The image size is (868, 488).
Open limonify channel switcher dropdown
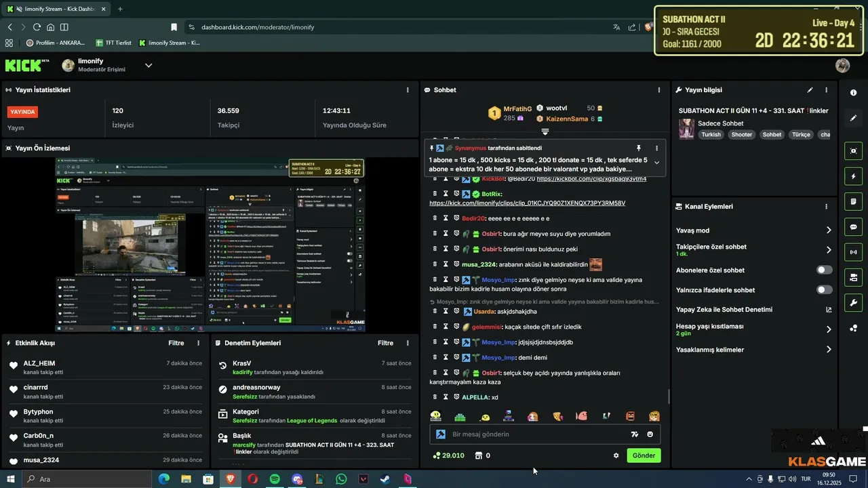149,65
